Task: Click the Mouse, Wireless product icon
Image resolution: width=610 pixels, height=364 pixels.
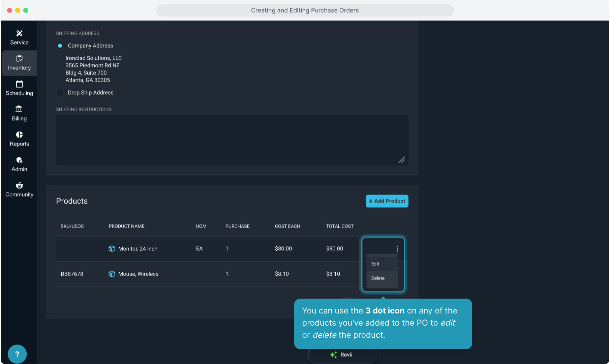Action: 112,274
